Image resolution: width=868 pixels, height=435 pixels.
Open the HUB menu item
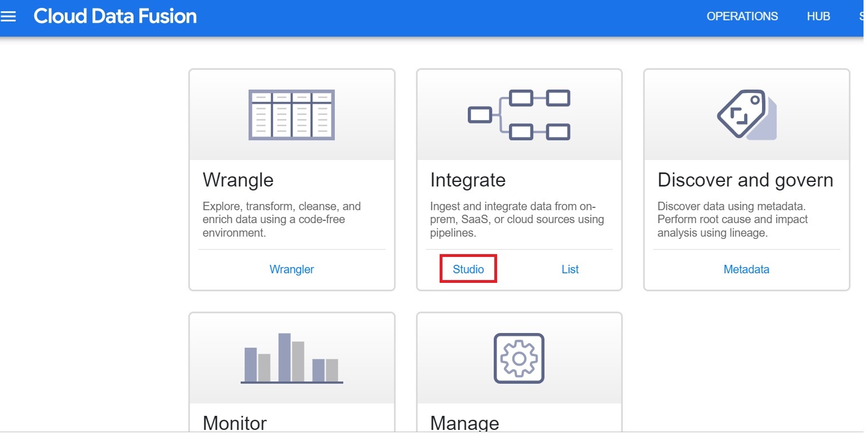818,16
